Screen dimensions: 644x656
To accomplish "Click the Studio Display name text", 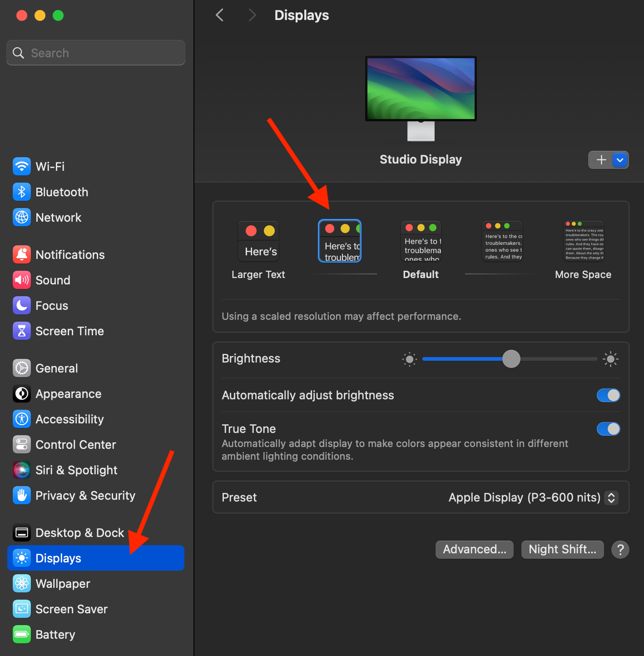I will tap(421, 159).
